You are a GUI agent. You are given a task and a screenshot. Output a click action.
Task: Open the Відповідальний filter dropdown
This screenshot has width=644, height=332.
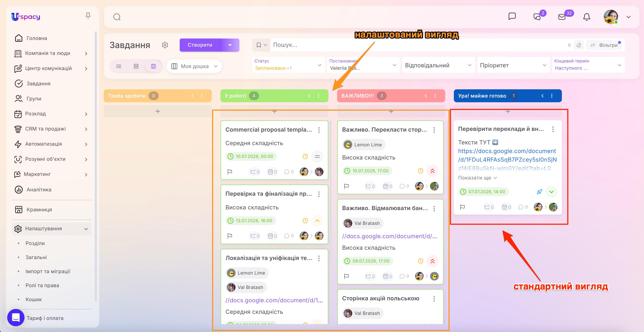click(438, 65)
